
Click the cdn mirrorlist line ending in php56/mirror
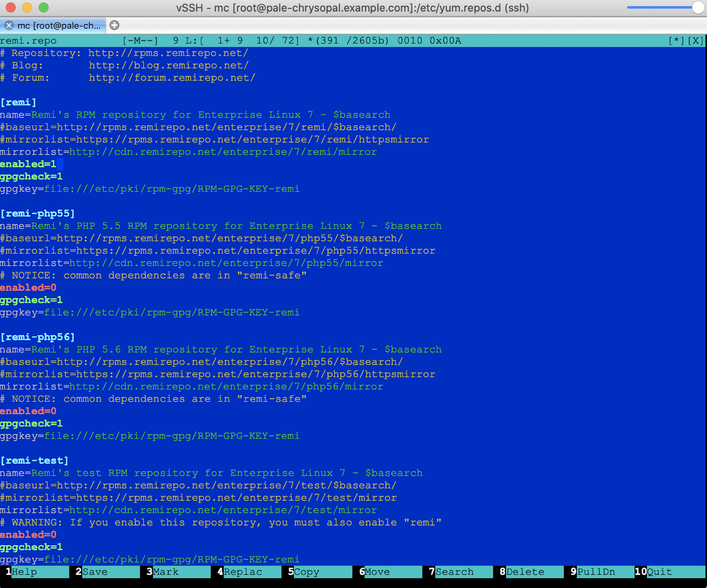[x=192, y=386]
